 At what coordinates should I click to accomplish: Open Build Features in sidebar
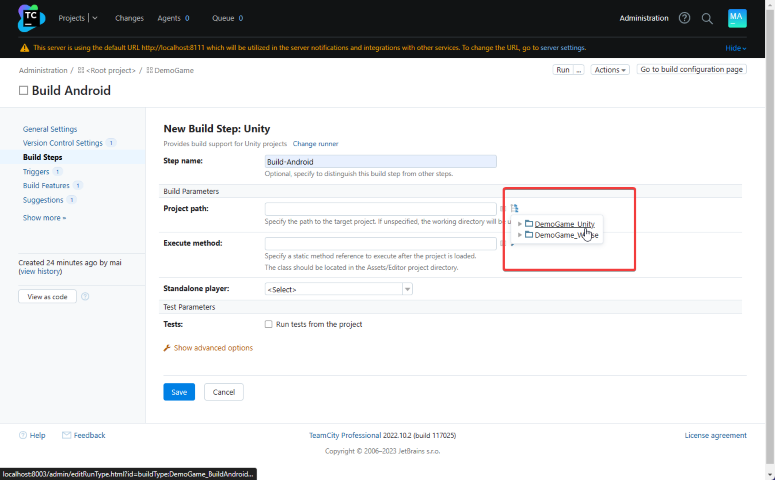46,185
